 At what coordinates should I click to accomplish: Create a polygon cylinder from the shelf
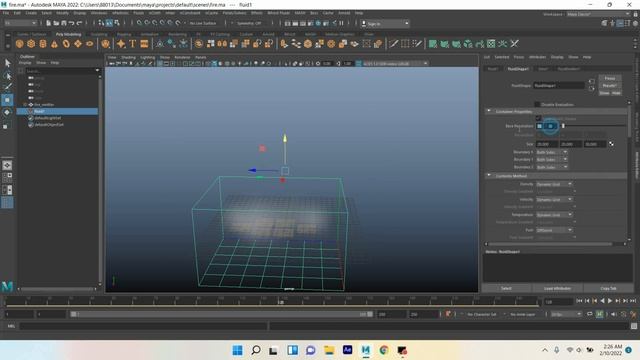43,44
